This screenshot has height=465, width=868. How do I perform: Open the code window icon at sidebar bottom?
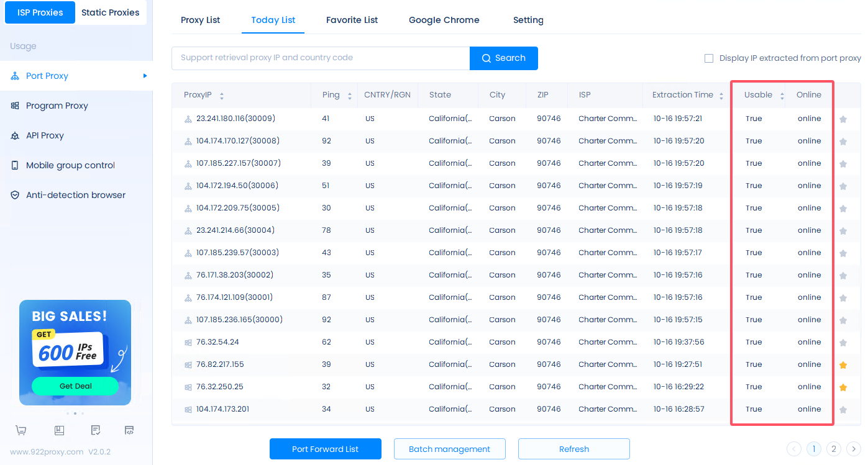click(x=129, y=430)
